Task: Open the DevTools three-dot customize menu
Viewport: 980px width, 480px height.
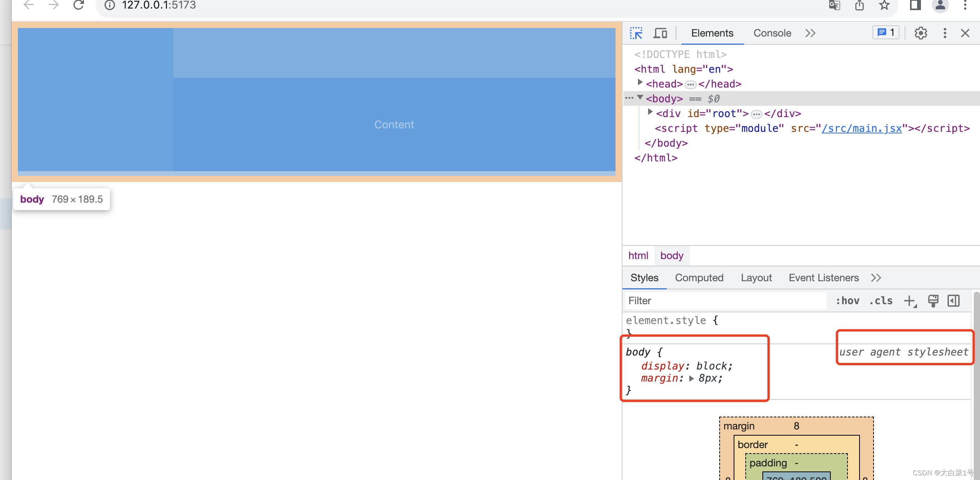Action: point(945,33)
